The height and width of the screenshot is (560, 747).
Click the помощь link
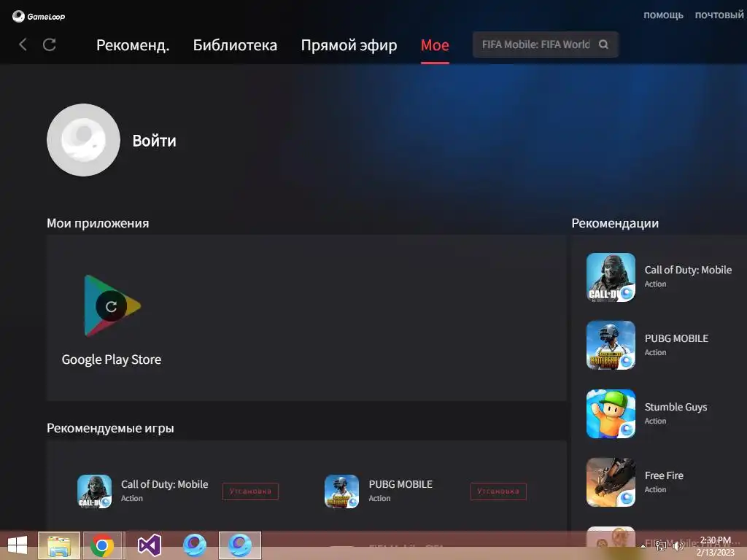click(x=663, y=15)
